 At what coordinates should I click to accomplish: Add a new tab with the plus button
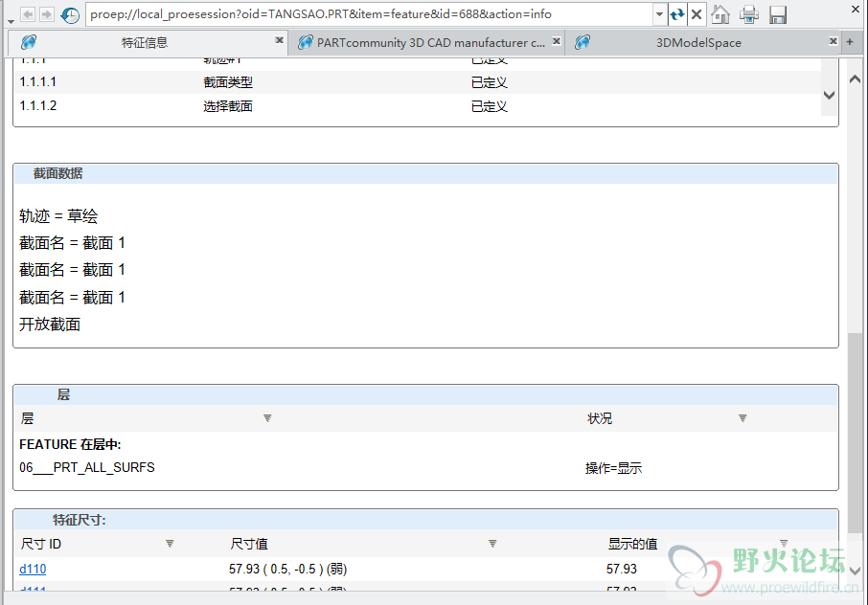click(x=851, y=41)
